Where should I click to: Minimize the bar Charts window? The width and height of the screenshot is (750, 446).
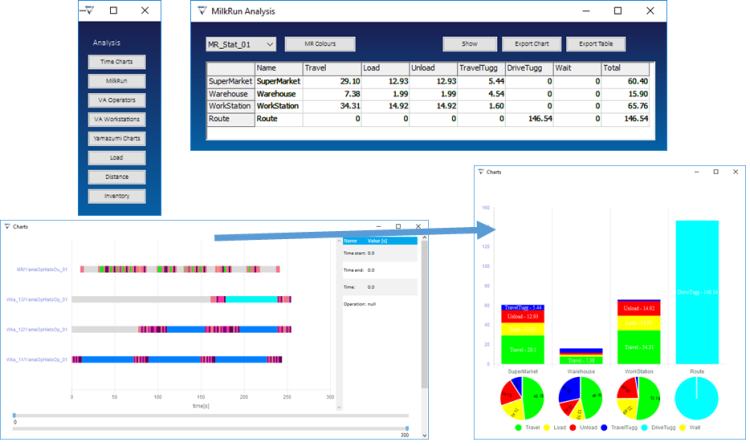(696, 172)
